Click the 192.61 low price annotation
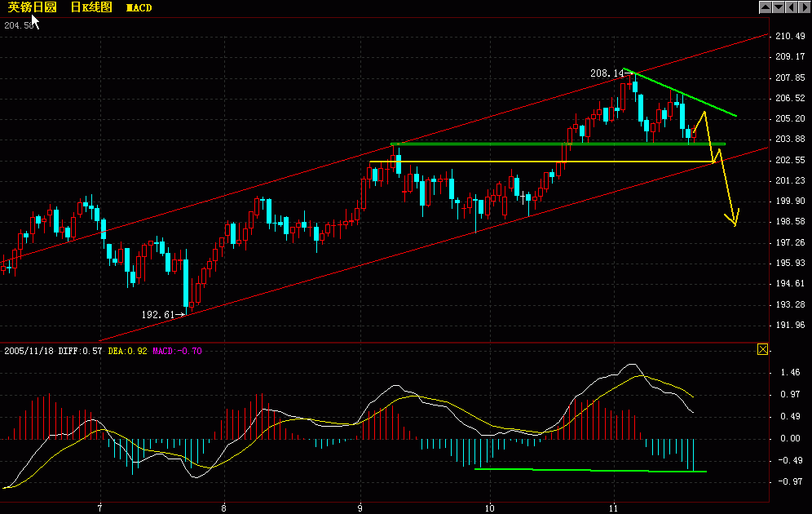 click(x=158, y=314)
